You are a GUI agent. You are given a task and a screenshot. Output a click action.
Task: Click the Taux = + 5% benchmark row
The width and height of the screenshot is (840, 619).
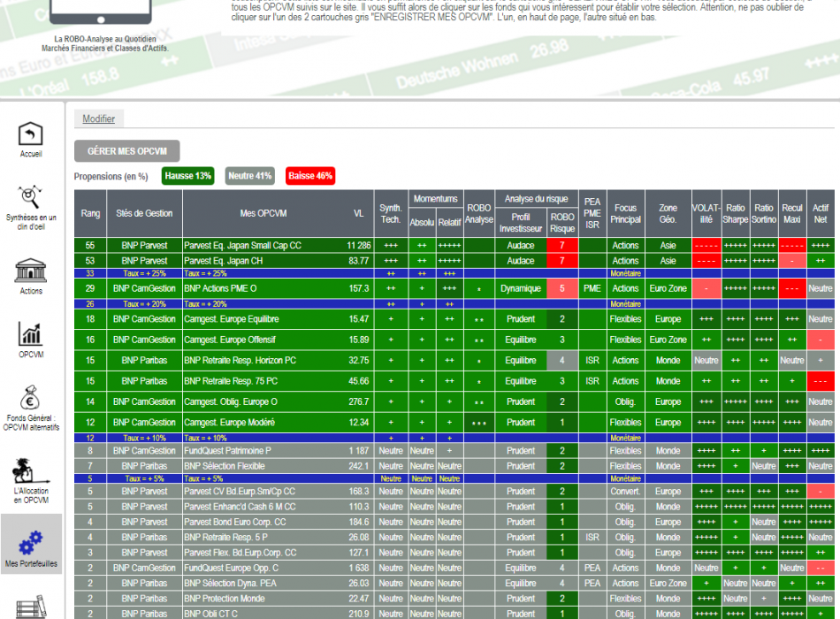454,478
